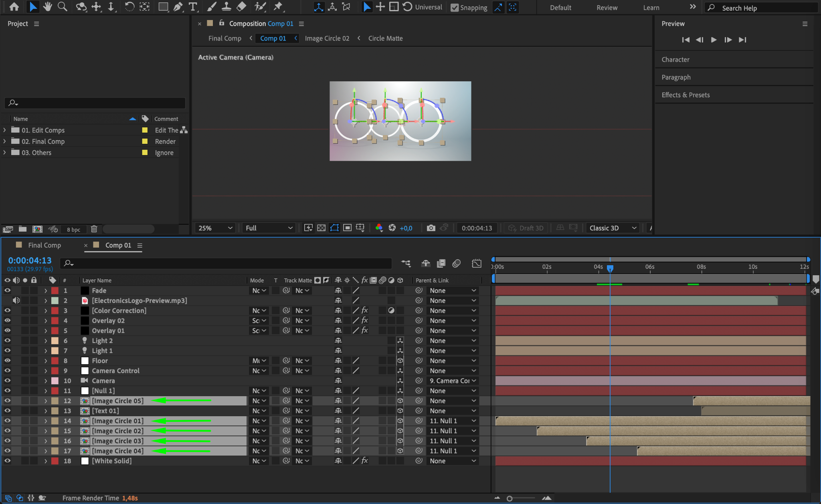Expand the 01. Edit Comps folder
Image resolution: width=821 pixels, height=504 pixels.
(4, 130)
